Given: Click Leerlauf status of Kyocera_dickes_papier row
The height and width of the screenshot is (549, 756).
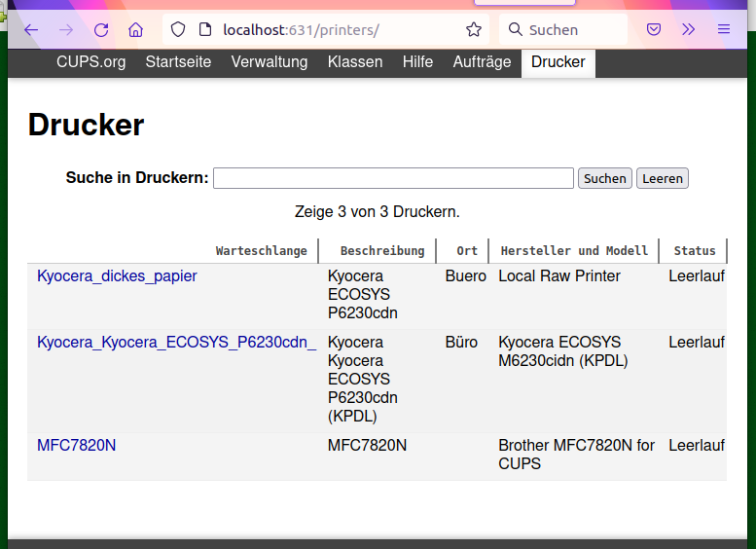Looking at the screenshot, I should point(697,275).
